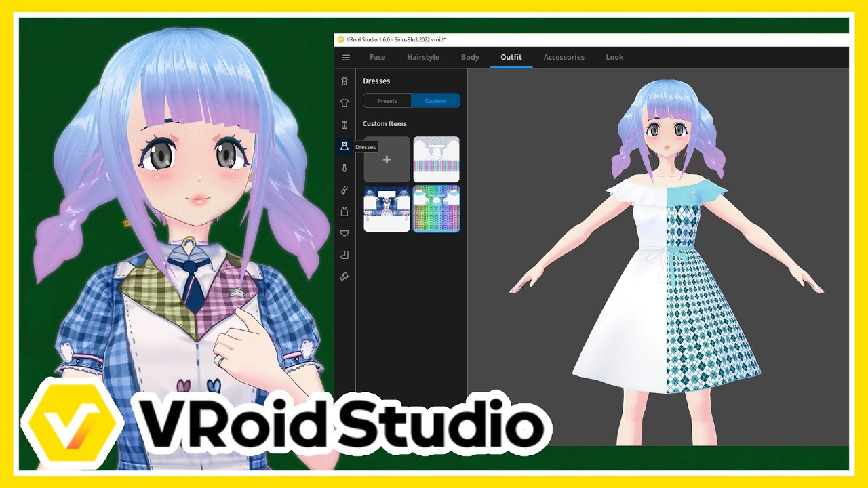Viewport: 868px width, 488px height.
Task: Select the full outfit set category icon
Action: coord(344,81)
